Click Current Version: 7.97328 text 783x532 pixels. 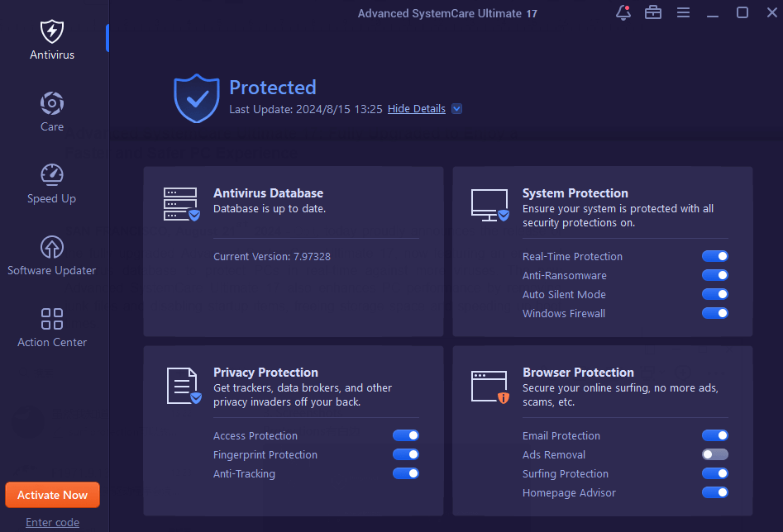click(x=272, y=257)
